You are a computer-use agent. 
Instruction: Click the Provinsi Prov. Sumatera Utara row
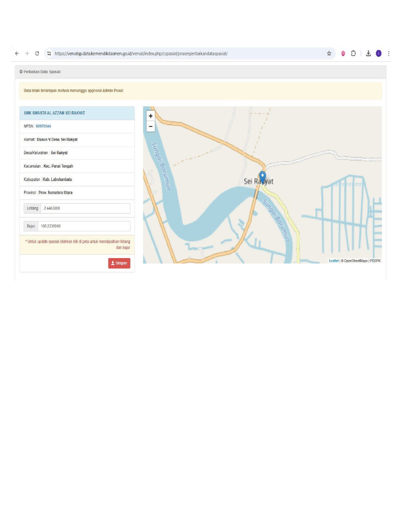point(77,192)
